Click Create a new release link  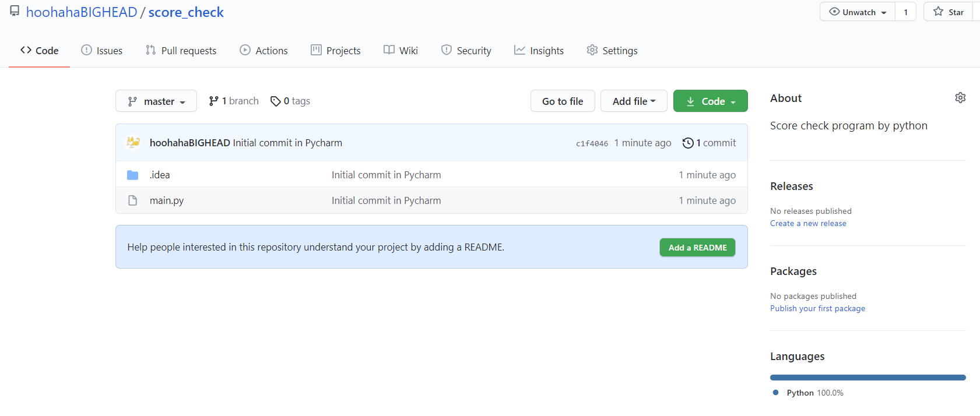pyautogui.click(x=808, y=223)
